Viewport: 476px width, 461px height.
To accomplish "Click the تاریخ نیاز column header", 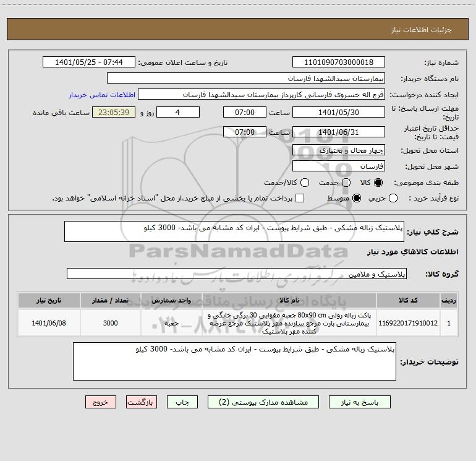I will coord(49,300).
